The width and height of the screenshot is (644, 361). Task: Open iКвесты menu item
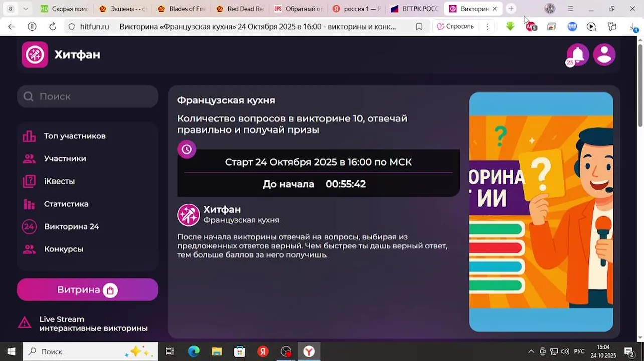[x=59, y=181]
